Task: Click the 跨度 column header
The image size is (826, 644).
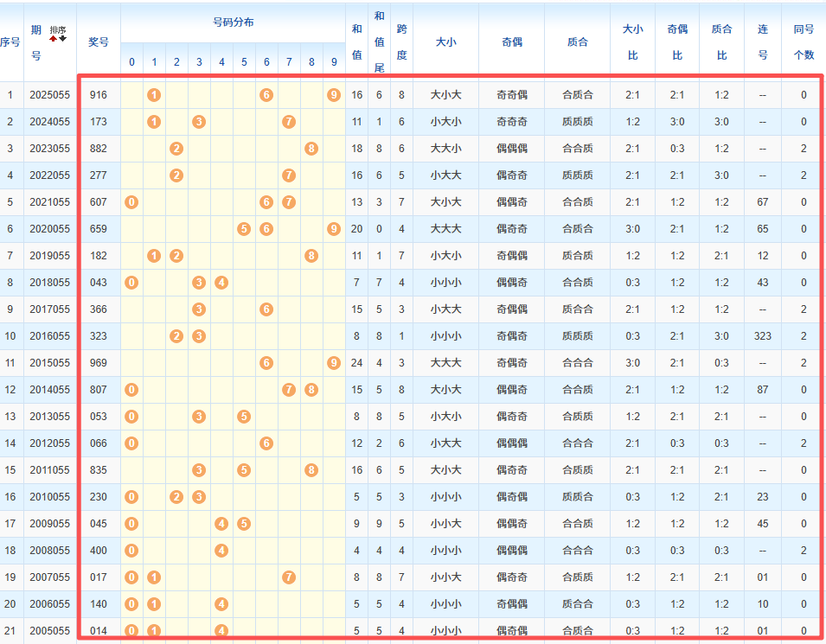Action: tap(401, 42)
